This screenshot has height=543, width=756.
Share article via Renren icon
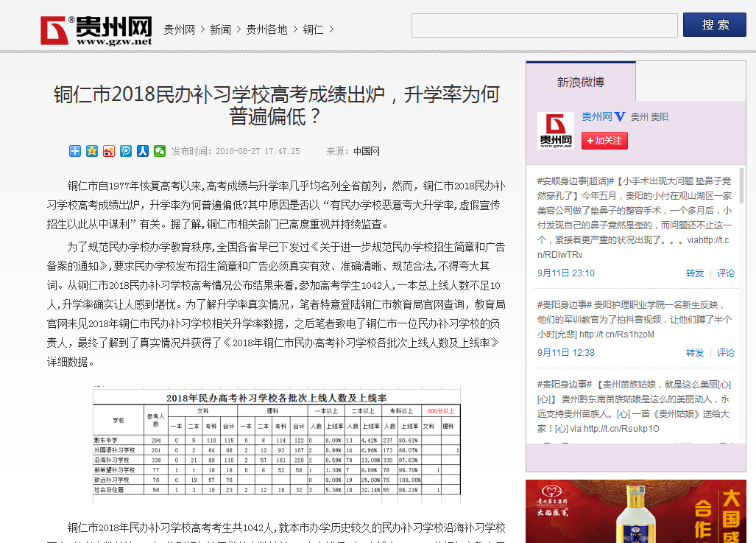pyautogui.click(x=143, y=151)
